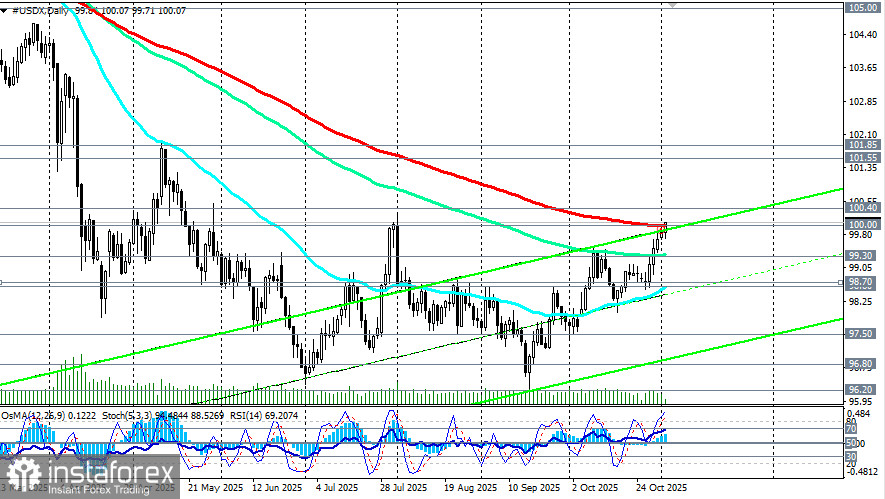Click the 19 Aug 2025 date label
Viewport: 885px width, 499px height.
(x=470, y=488)
